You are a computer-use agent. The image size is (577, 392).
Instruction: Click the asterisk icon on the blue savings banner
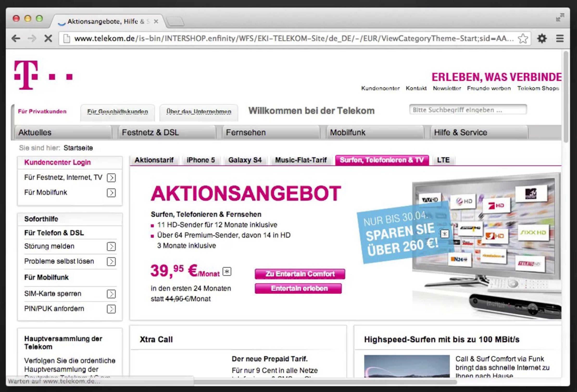tap(445, 234)
